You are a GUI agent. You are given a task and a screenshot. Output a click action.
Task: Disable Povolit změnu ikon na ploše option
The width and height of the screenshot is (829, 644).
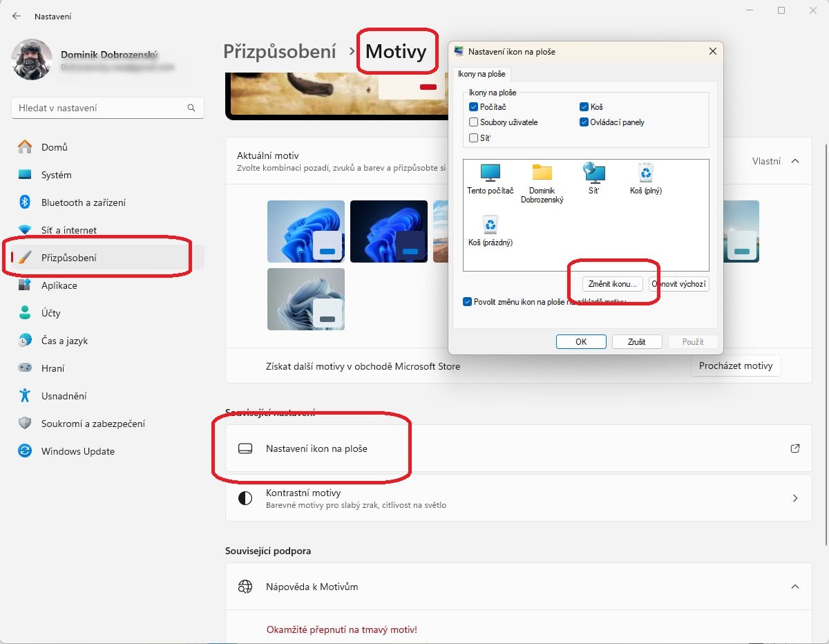click(x=468, y=301)
